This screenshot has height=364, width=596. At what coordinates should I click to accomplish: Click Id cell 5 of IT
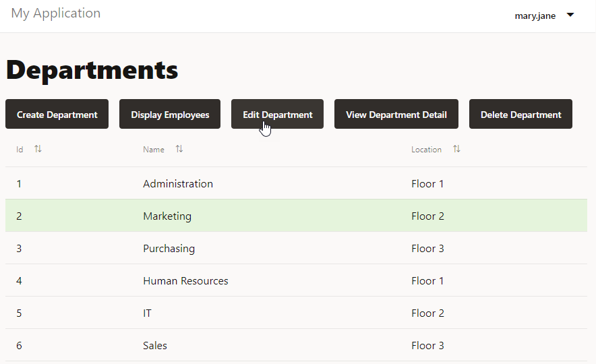pyautogui.click(x=19, y=313)
